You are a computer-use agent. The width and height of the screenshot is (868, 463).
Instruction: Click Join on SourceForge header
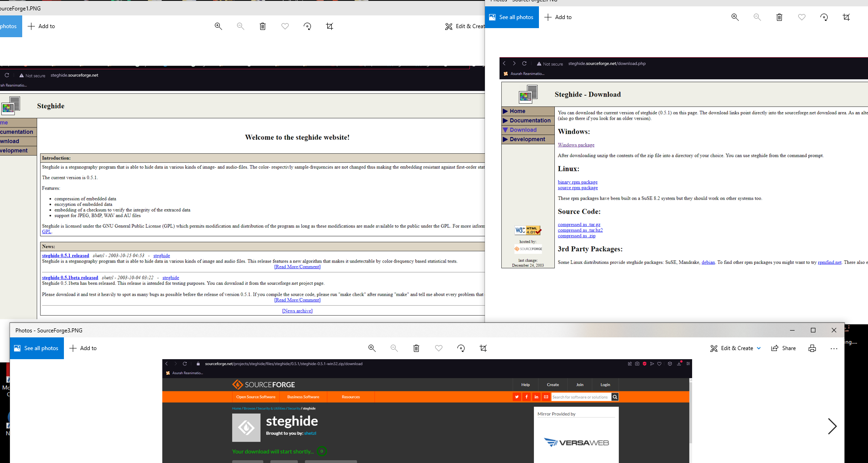(580, 385)
